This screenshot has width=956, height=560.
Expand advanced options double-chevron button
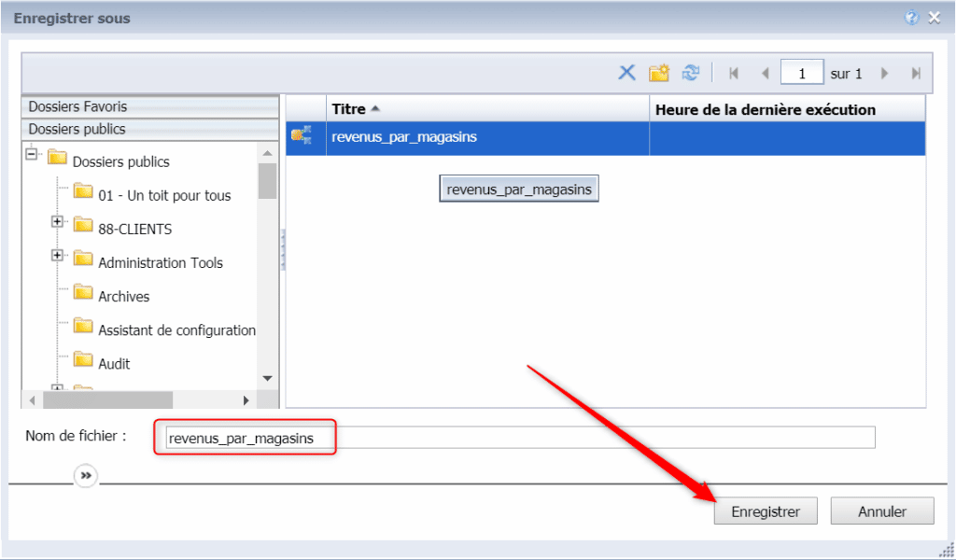click(86, 476)
